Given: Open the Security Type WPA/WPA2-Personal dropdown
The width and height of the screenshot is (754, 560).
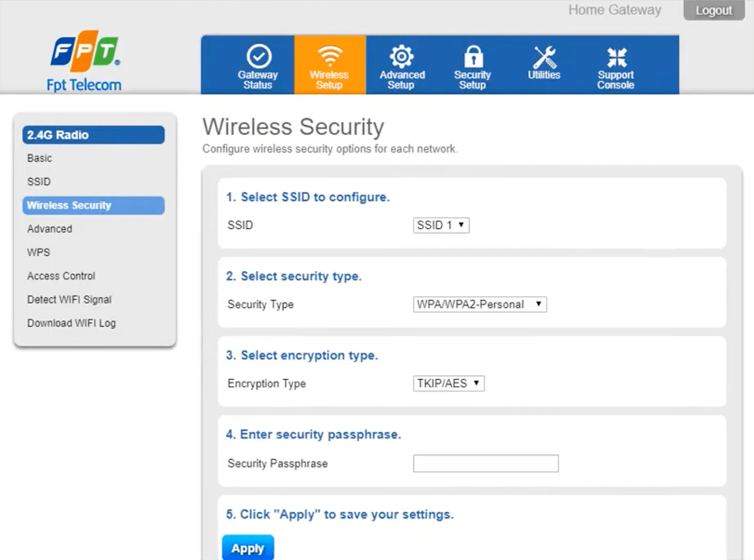Looking at the screenshot, I should point(480,304).
